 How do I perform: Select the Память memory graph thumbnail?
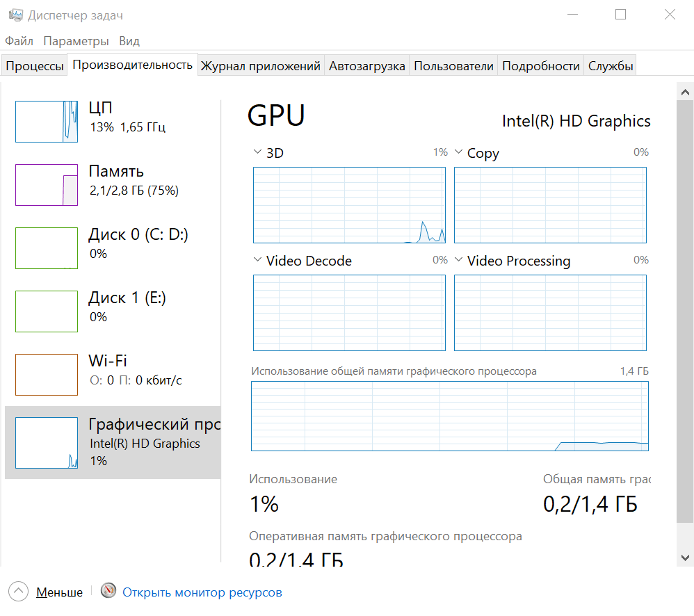point(47,185)
